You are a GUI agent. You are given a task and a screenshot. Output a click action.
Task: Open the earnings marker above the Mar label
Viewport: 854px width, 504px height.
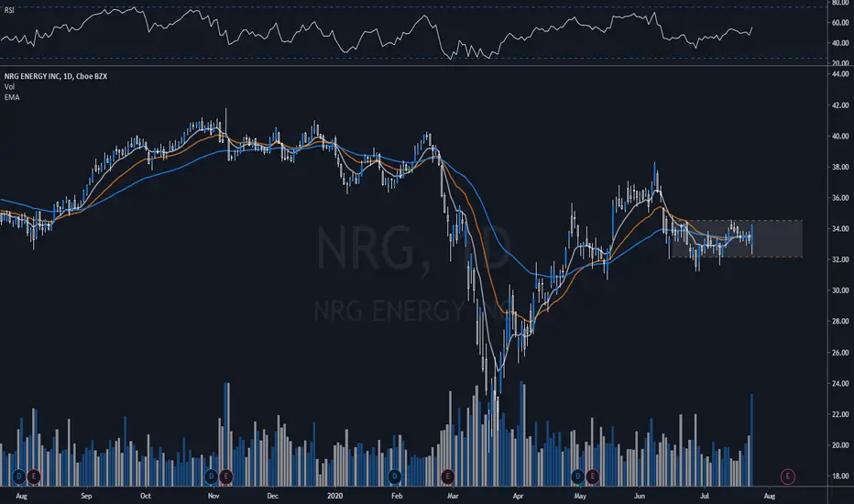pyautogui.click(x=448, y=477)
